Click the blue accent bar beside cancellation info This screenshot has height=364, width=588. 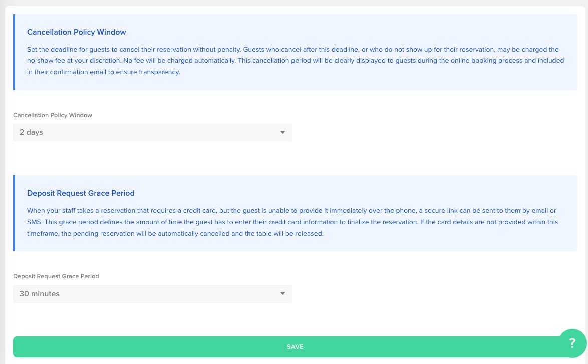point(14,52)
